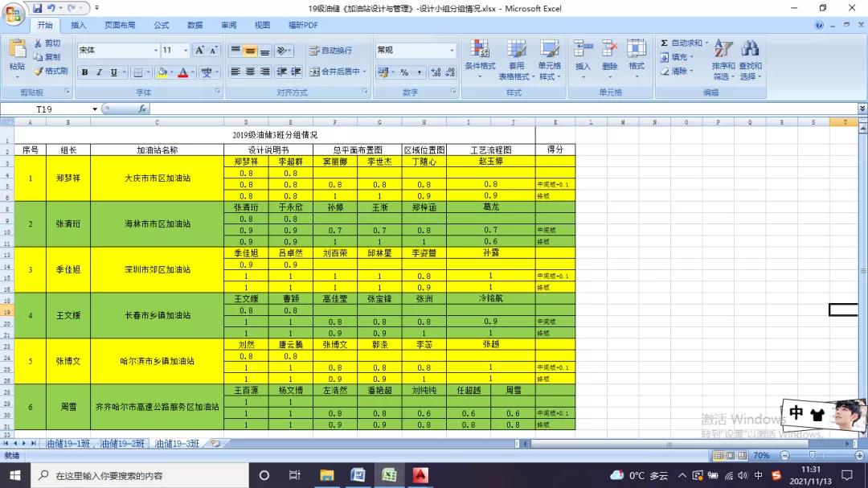Click the Merge and Center (合并后居中) button

[338, 72]
